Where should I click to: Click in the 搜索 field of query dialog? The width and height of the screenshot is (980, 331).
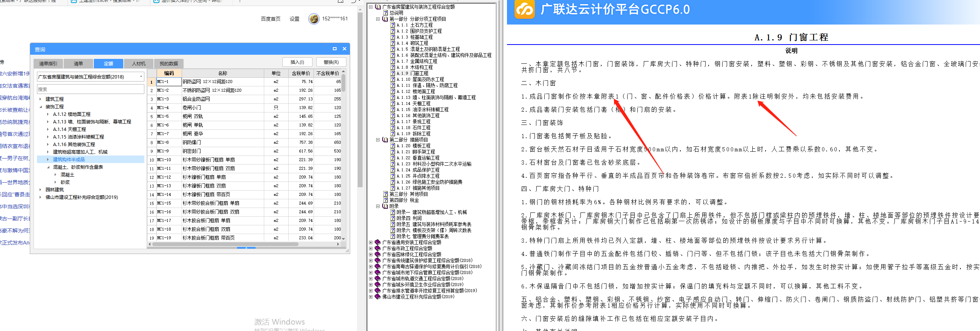90,89
